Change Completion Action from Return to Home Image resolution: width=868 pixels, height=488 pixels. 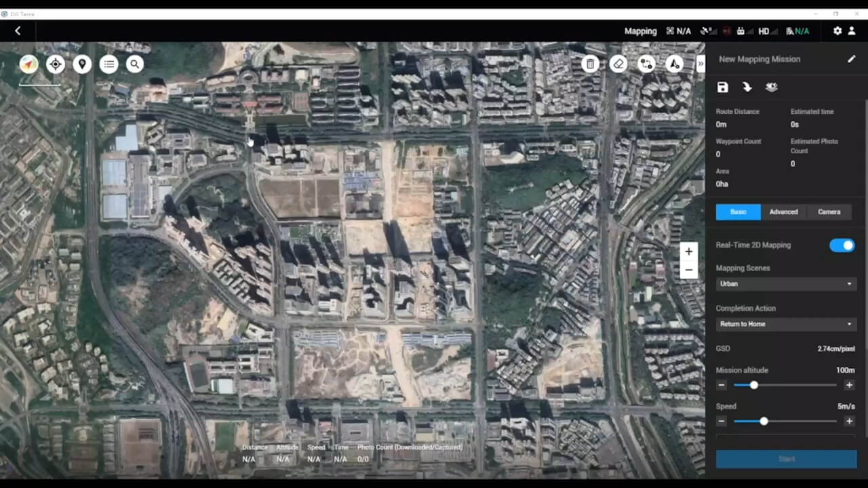pos(785,324)
